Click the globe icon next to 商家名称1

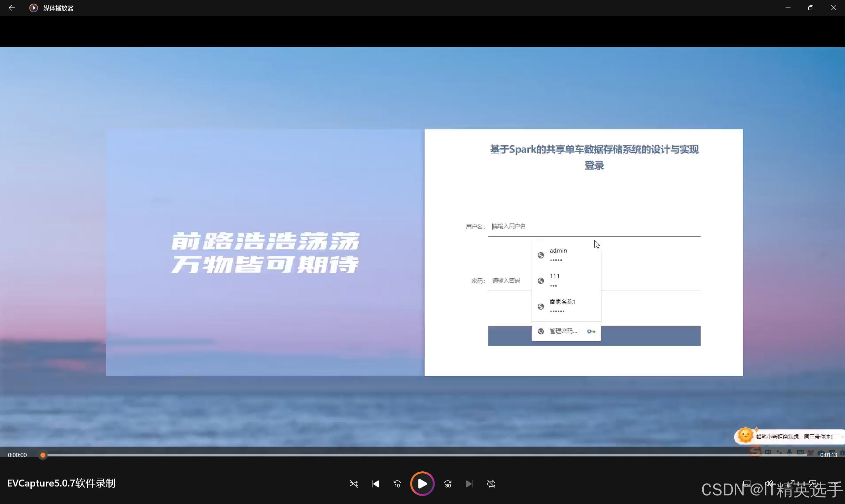(x=541, y=307)
